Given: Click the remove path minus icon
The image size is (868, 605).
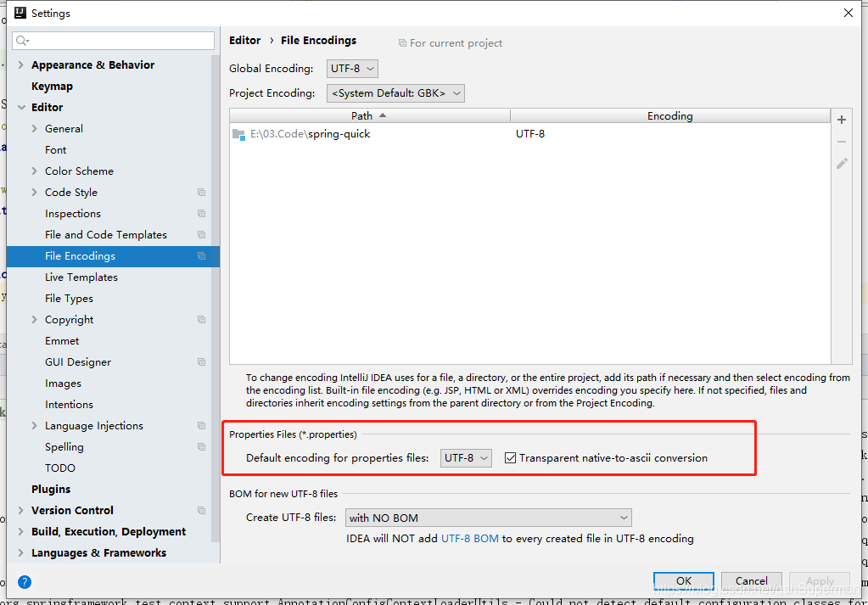Looking at the screenshot, I should tap(842, 142).
